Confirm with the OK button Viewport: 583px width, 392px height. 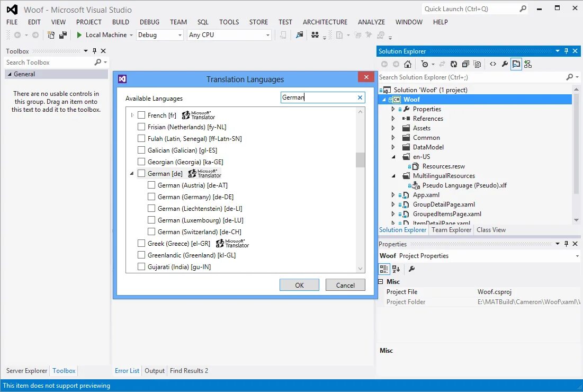point(299,285)
